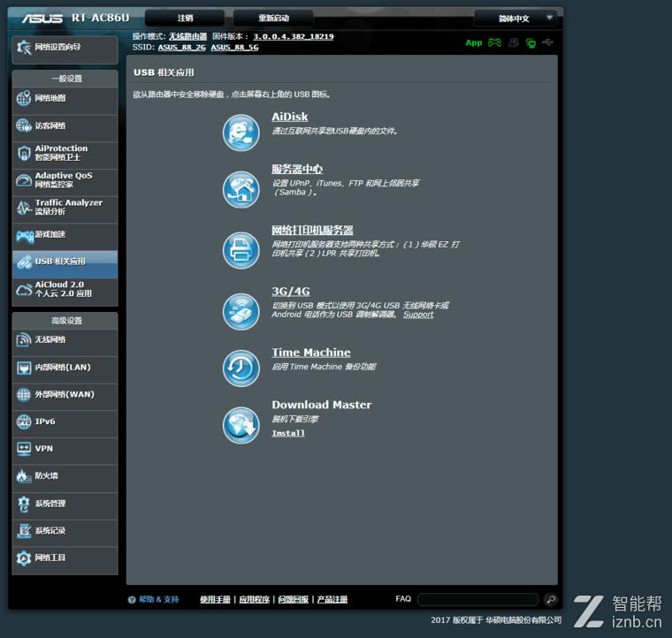
Task: Click the game controller status icon
Action: (x=494, y=42)
